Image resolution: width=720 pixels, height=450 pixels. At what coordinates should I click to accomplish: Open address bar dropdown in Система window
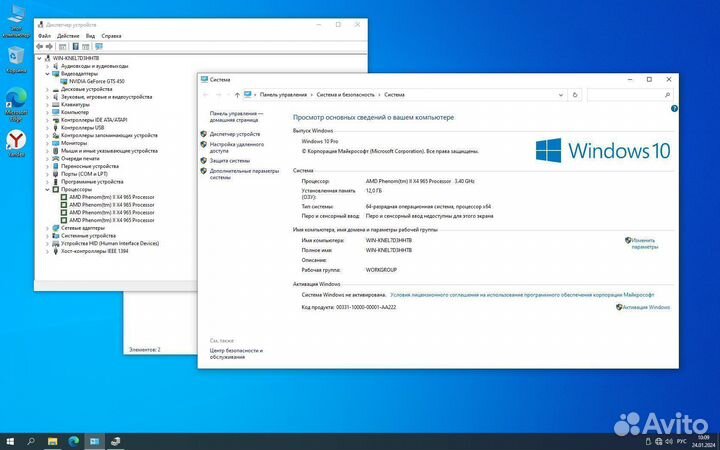click(x=561, y=95)
